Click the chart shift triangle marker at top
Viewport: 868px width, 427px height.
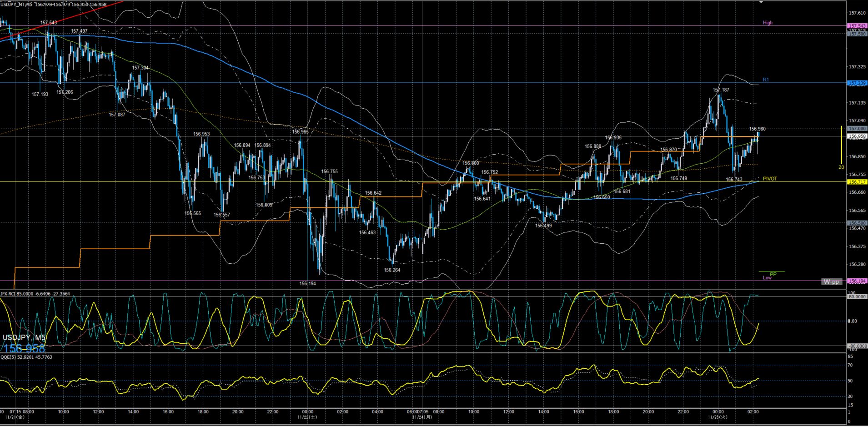(x=761, y=2)
